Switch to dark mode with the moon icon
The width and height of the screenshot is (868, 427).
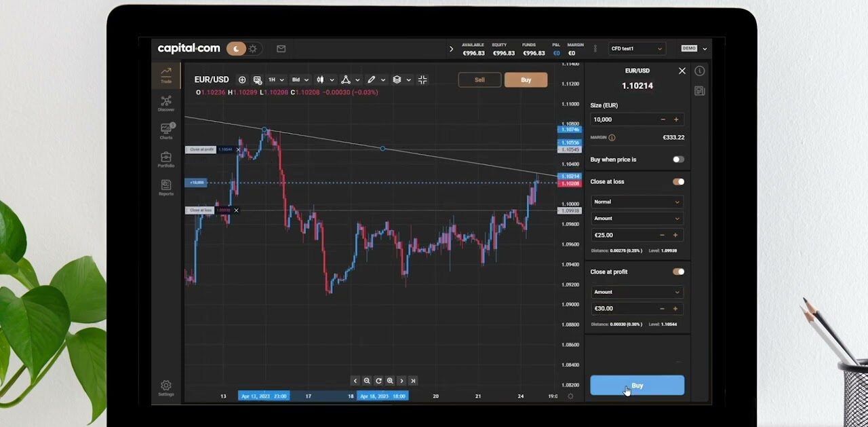[x=236, y=49]
